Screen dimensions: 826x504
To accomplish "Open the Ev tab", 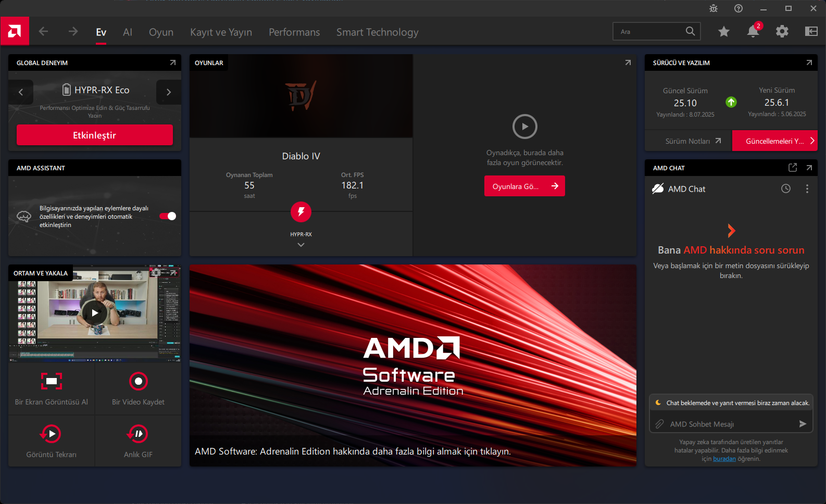I will coord(101,32).
